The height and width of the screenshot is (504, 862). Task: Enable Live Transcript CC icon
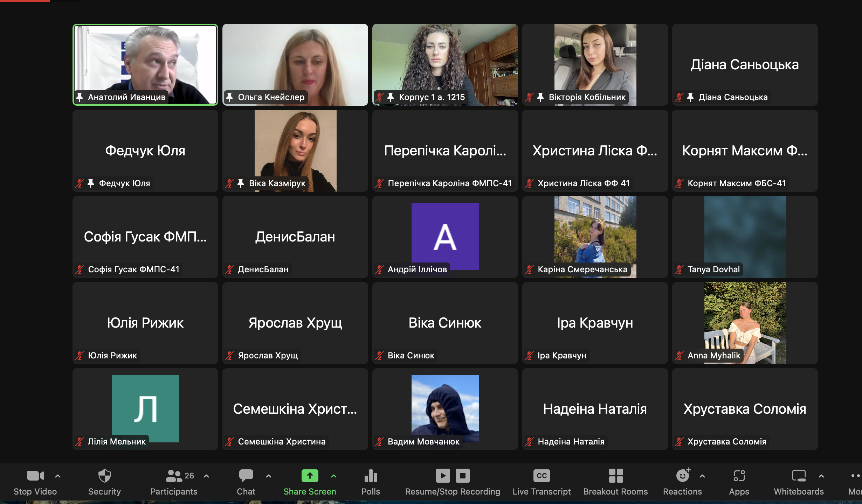pyautogui.click(x=542, y=476)
